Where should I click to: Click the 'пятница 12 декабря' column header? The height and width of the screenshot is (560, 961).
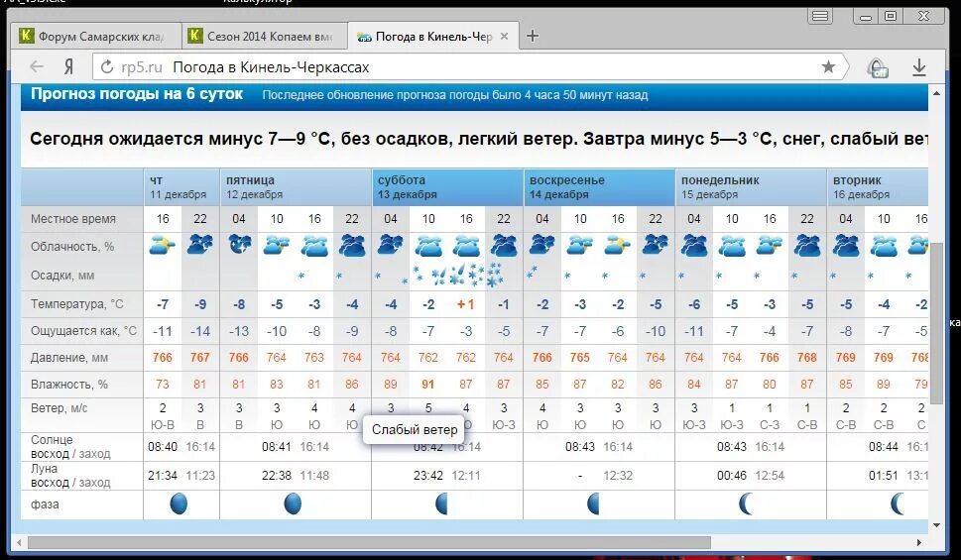[x=296, y=187]
